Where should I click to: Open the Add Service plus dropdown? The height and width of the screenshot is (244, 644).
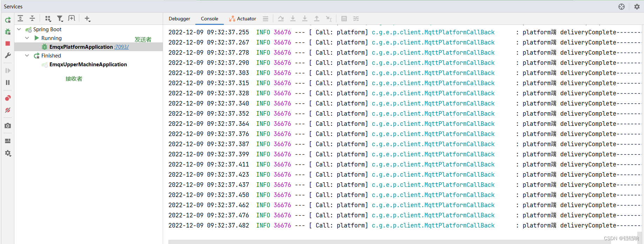tap(87, 19)
